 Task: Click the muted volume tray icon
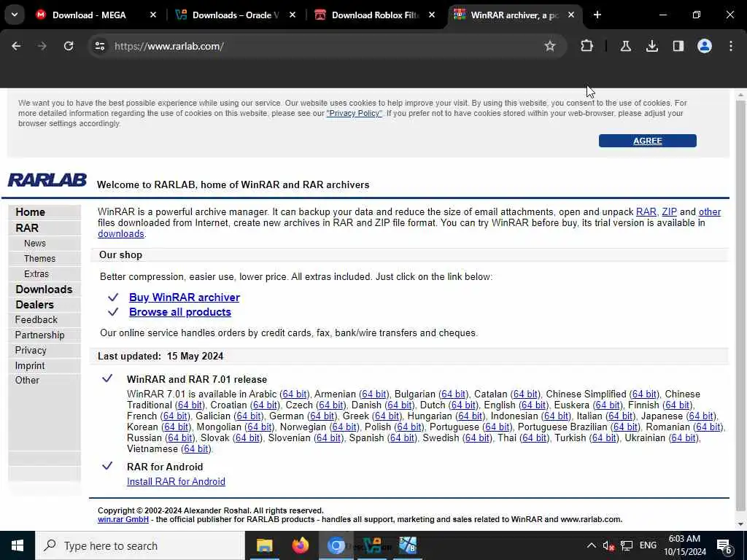tap(608, 545)
